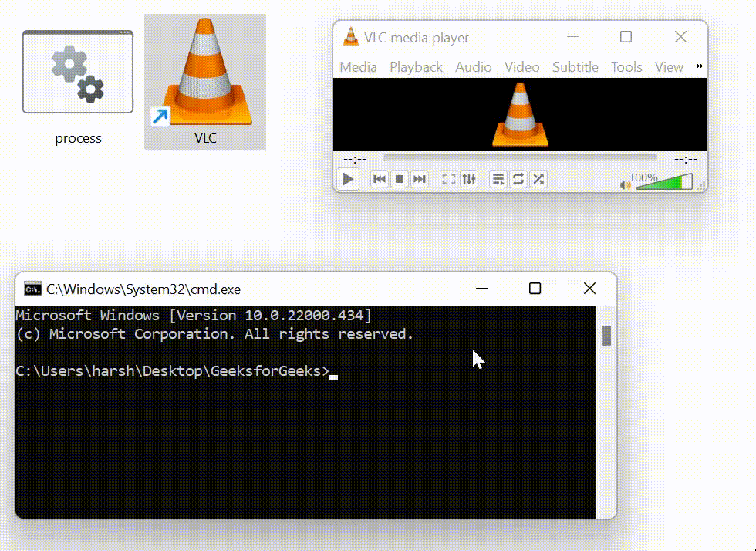Click the VLC video display area
The height and width of the screenshot is (551, 756).
point(520,115)
